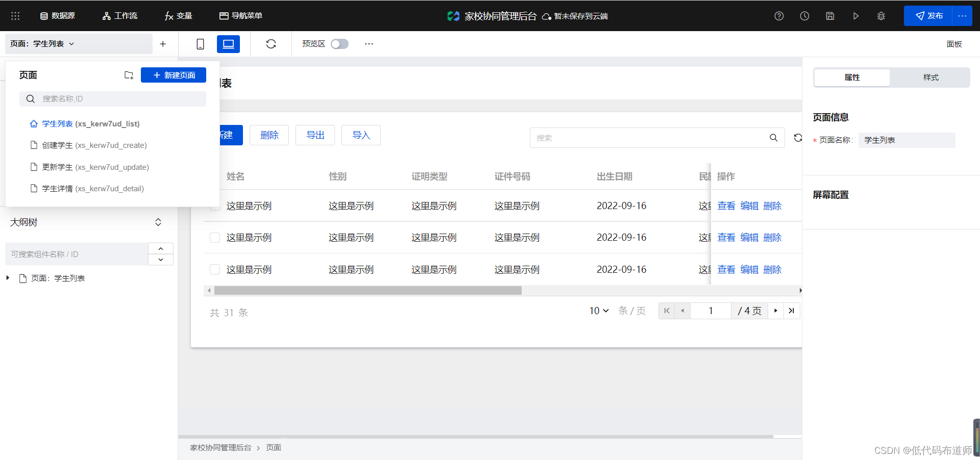This screenshot has width=980, height=460.
Task: Switch to the 样式 tab
Action: [x=930, y=78]
